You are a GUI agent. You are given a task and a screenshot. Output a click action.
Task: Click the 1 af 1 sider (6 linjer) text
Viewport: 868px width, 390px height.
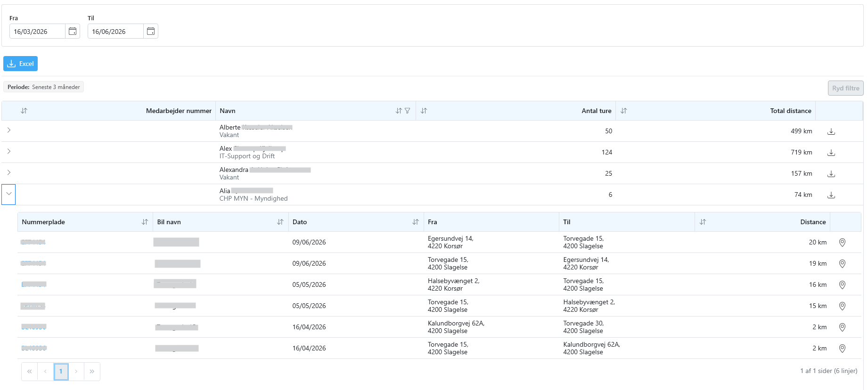click(828, 371)
